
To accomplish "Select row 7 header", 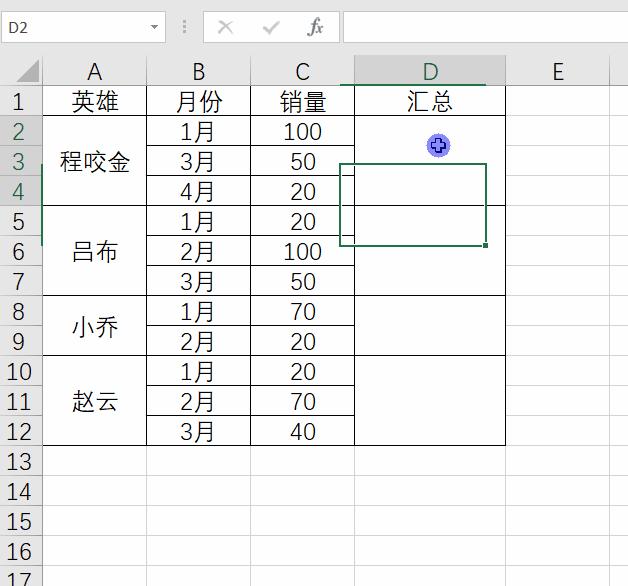I will click(x=21, y=281).
